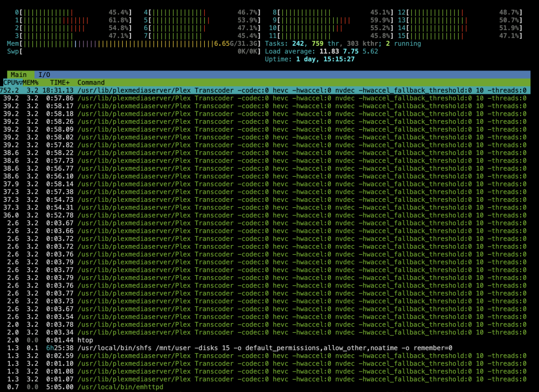Click the CPU 13 meter showing 50.7%

[x=460, y=20]
